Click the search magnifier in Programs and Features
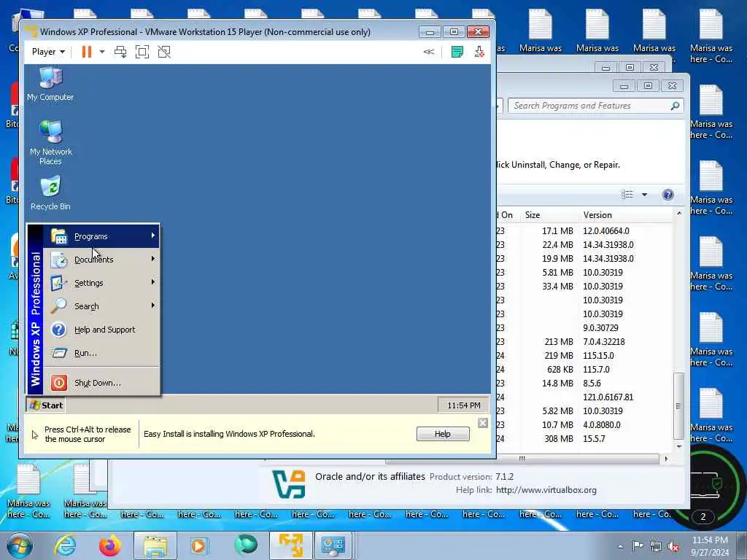747x560 pixels. tap(675, 106)
